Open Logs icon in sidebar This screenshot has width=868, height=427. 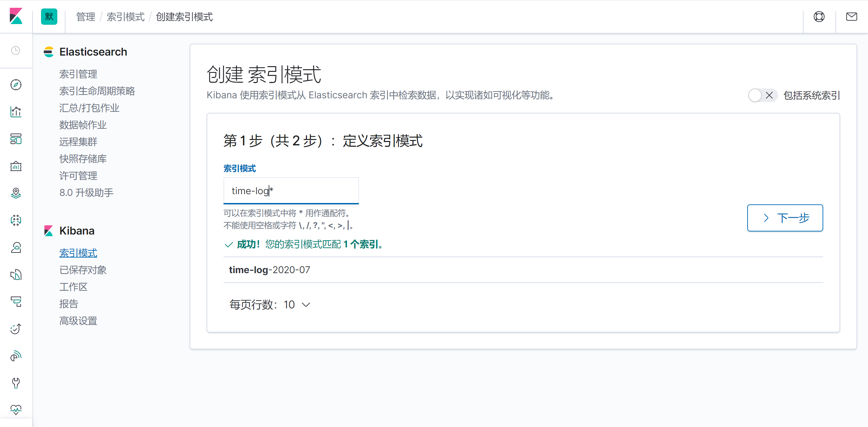click(x=16, y=274)
